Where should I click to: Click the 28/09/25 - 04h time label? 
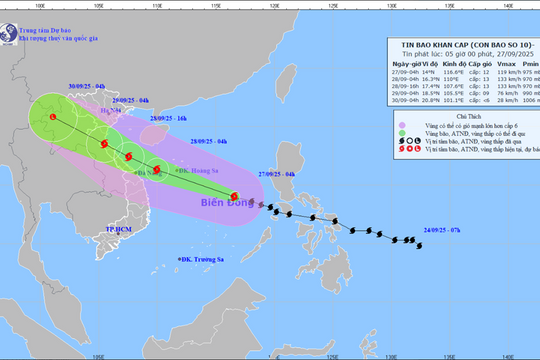point(209,141)
